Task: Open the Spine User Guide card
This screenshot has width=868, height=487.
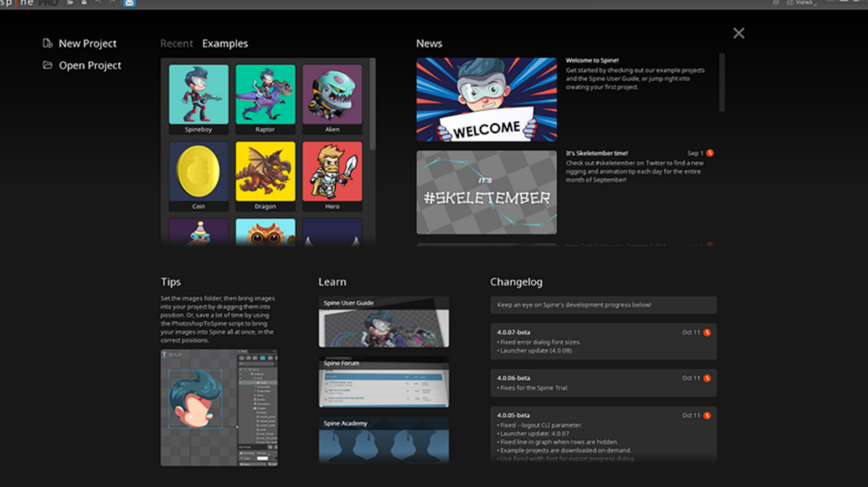Action: click(384, 322)
